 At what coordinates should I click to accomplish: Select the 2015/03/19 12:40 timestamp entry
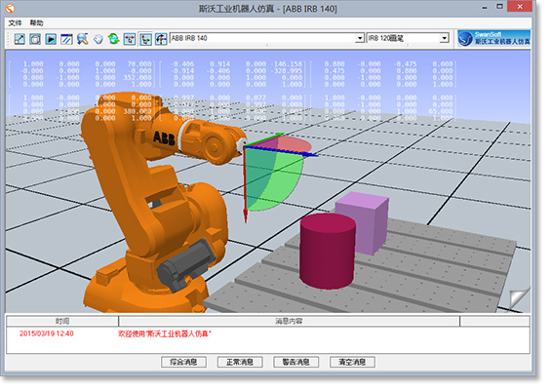tap(47, 333)
